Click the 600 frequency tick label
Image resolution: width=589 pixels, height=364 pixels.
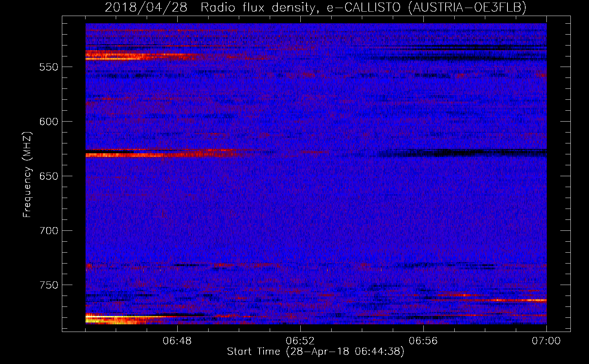49,122
